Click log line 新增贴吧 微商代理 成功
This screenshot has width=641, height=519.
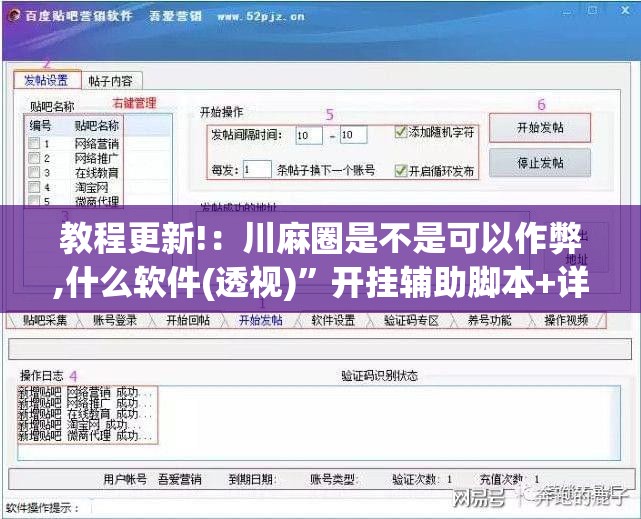pos(85,436)
